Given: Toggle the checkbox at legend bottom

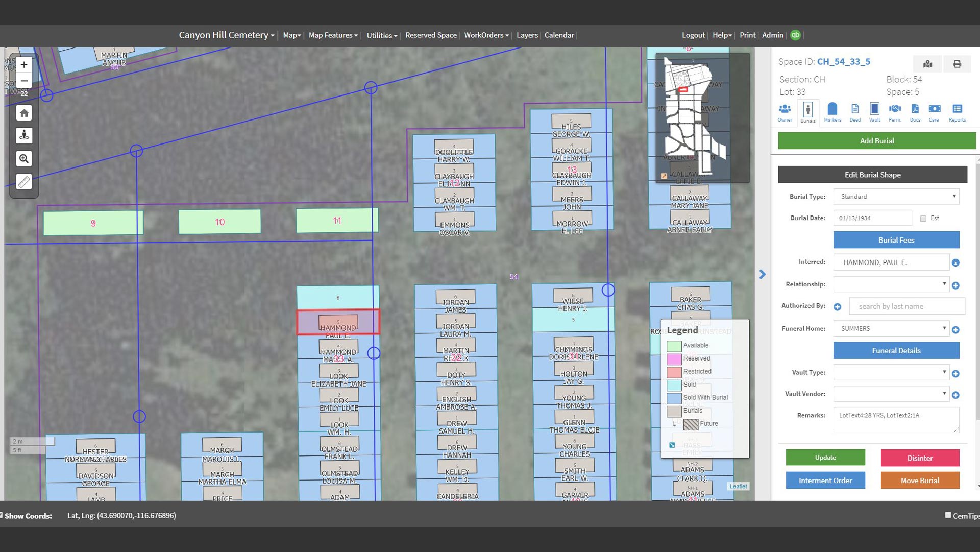Looking at the screenshot, I should (672, 445).
